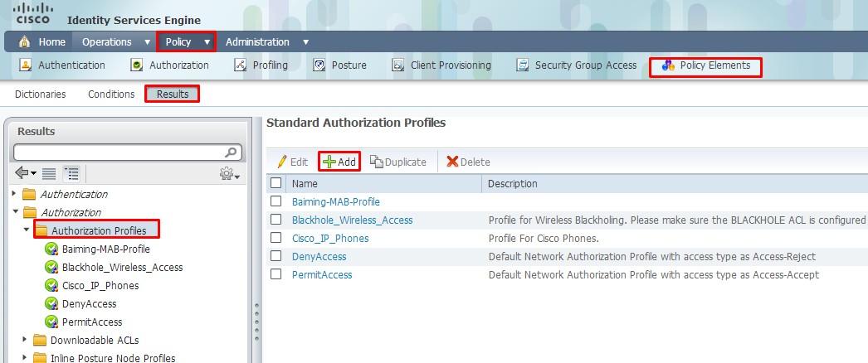Open the Administration menu dropdown arrow
868x363 pixels.
(x=305, y=42)
